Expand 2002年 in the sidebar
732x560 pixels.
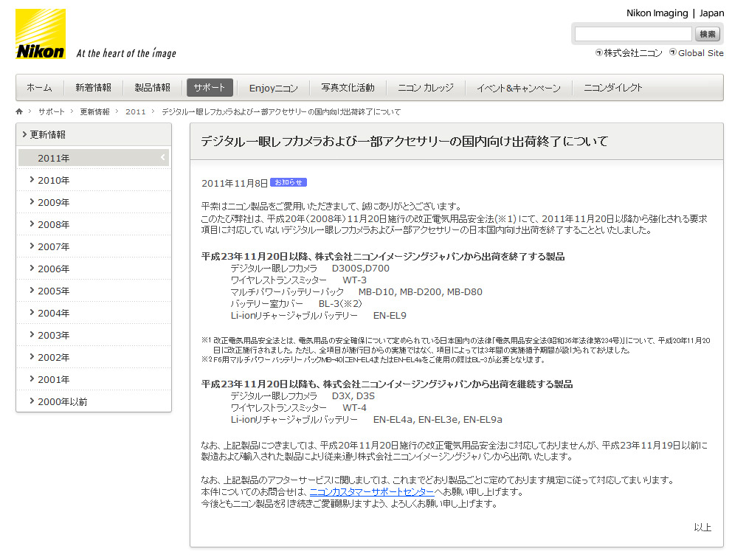(x=94, y=357)
